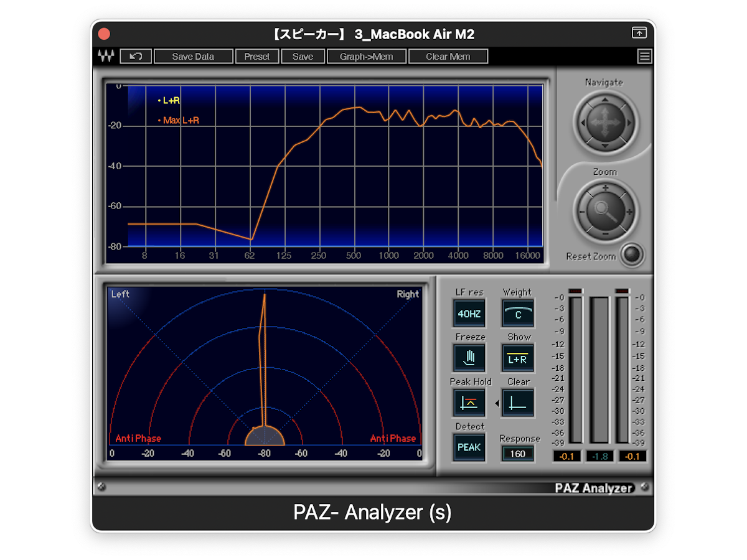Zoom out horizontally with the left minus
The width and height of the screenshot is (747, 560).
point(581,212)
